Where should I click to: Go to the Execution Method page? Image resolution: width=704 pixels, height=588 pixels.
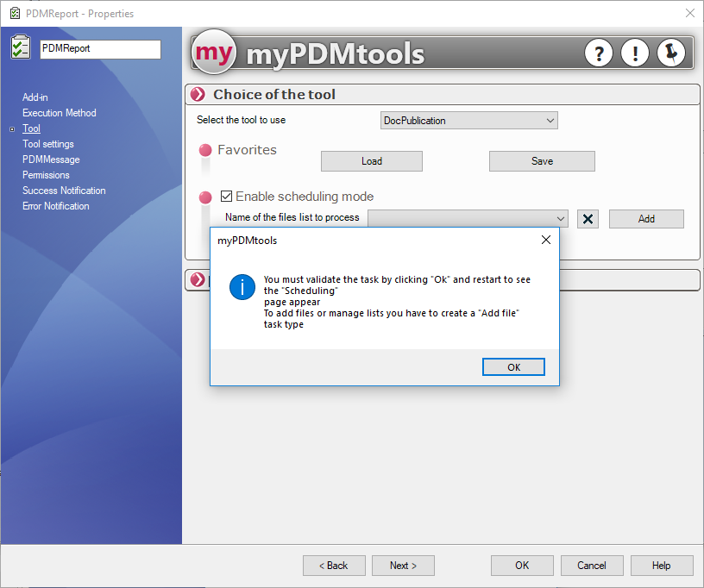click(60, 113)
